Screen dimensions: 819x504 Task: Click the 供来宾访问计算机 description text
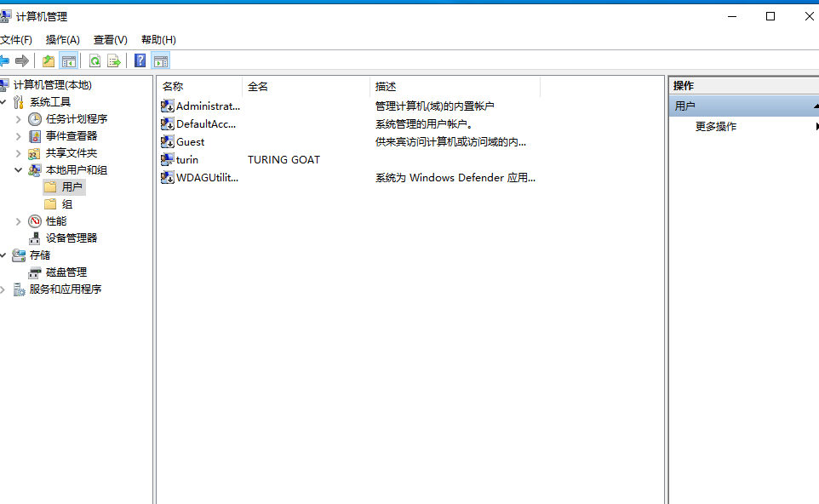tap(450, 142)
